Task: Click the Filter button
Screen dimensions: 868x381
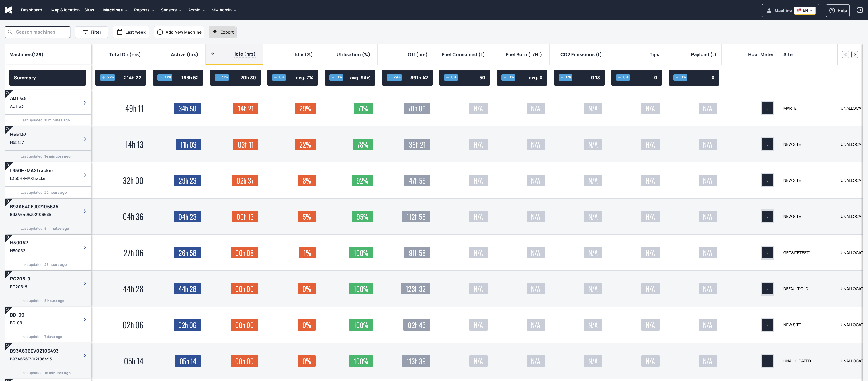Action: [92, 32]
